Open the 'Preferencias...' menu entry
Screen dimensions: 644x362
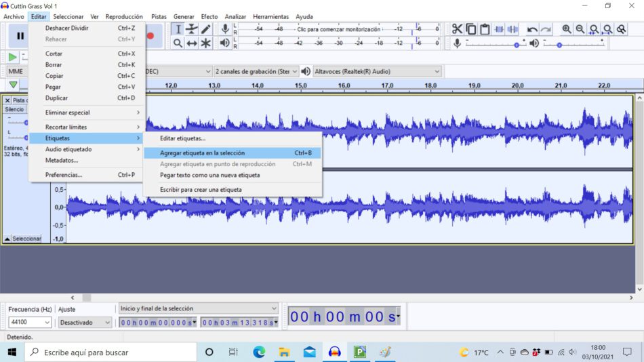(x=64, y=175)
